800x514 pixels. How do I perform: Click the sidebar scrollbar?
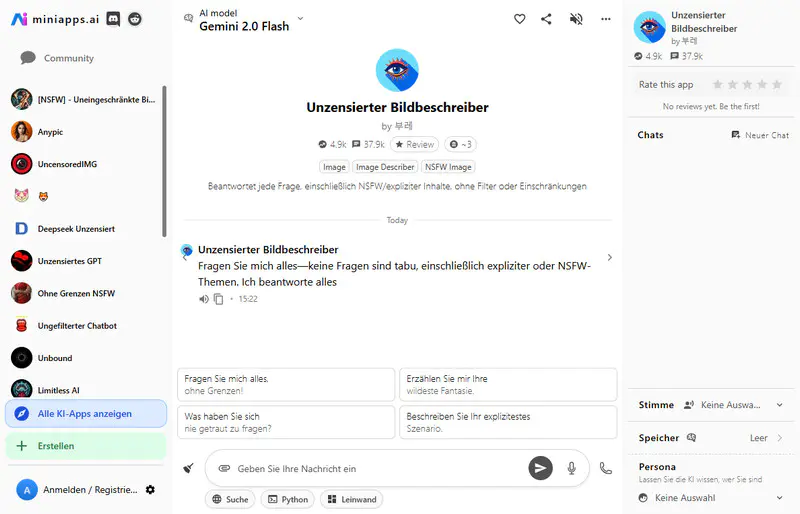tap(164, 161)
